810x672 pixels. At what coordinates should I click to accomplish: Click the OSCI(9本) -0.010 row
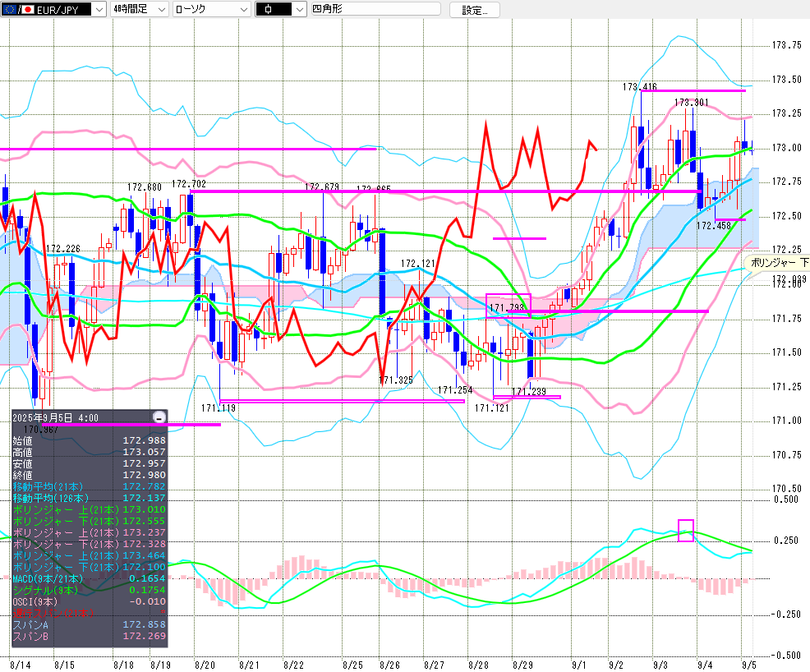click(x=90, y=601)
